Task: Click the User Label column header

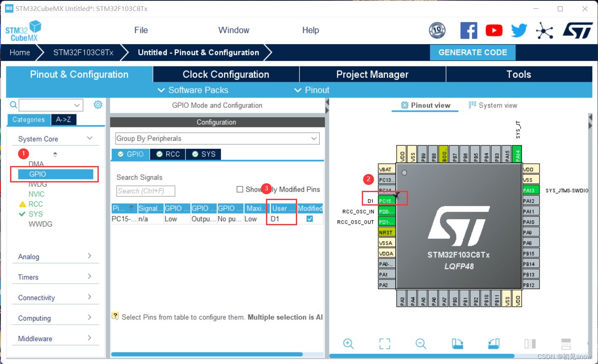Action: click(x=283, y=208)
